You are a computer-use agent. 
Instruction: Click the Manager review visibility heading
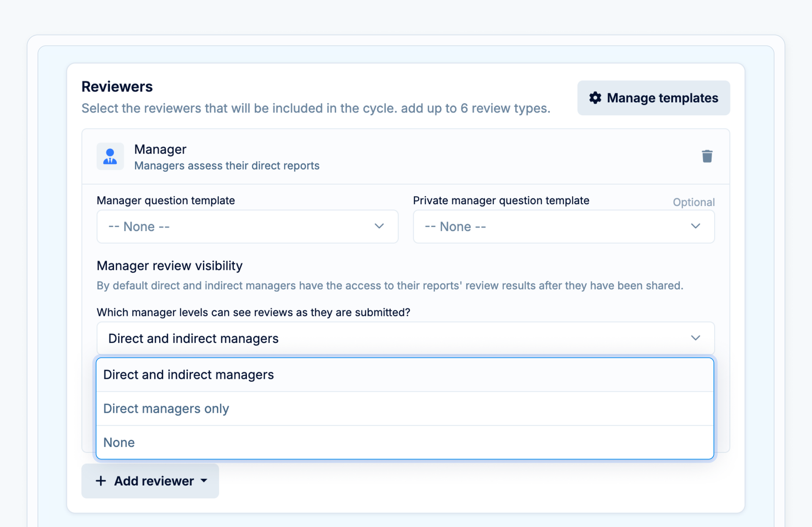coord(170,266)
